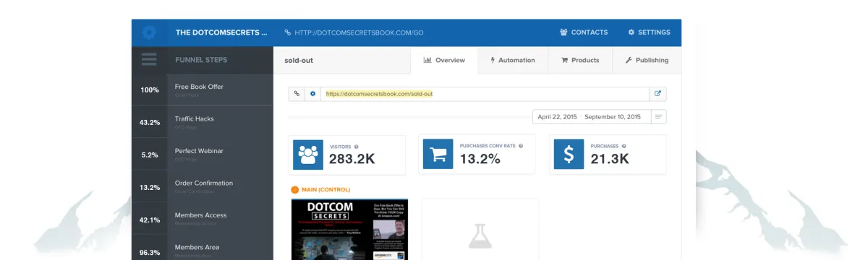Open the hamburger menu beside Funnel Steps
Image resolution: width=868 pixels, height=260 pixels.
pyautogui.click(x=149, y=60)
